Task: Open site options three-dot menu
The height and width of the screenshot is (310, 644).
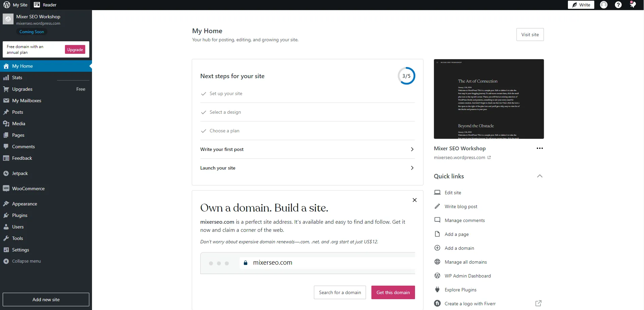Action: coord(539,148)
